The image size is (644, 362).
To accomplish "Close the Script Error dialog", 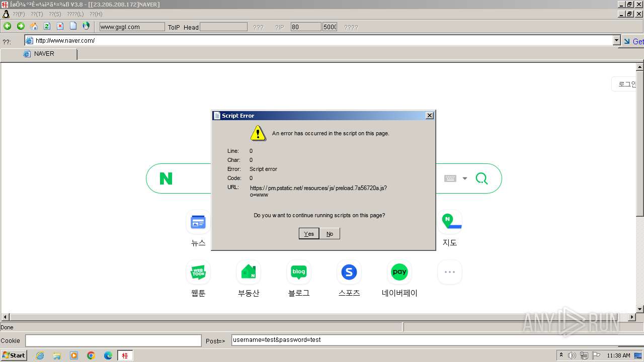I will tap(429, 116).
